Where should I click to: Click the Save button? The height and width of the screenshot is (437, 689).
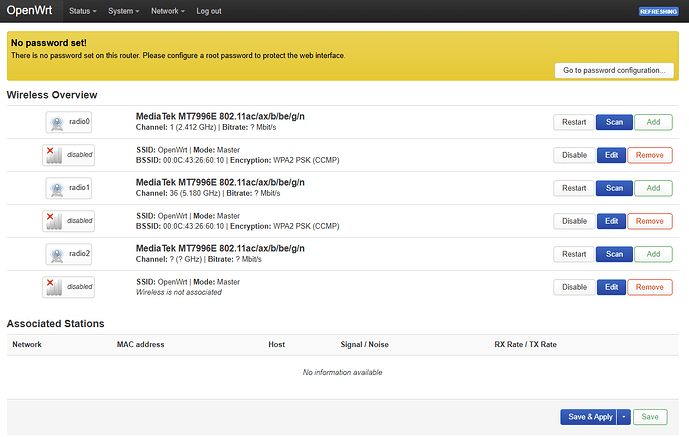(x=650, y=417)
